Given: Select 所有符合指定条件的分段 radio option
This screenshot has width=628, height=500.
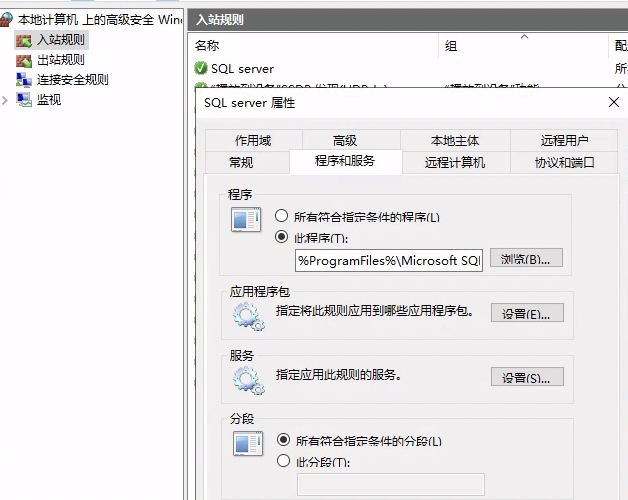Looking at the screenshot, I should coord(283,440).
